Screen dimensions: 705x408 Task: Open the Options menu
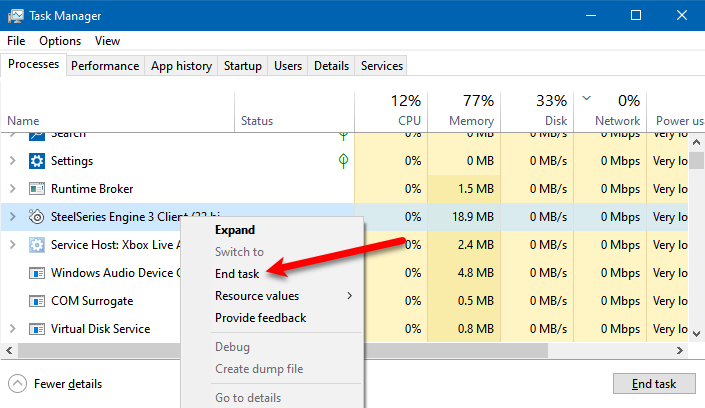[x=60, y=41]
